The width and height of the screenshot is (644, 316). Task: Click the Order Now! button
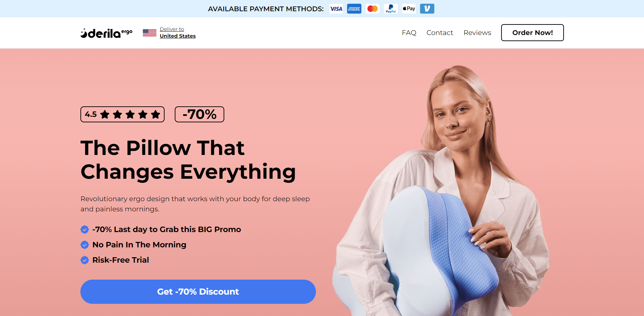click(x=532, y=33)
